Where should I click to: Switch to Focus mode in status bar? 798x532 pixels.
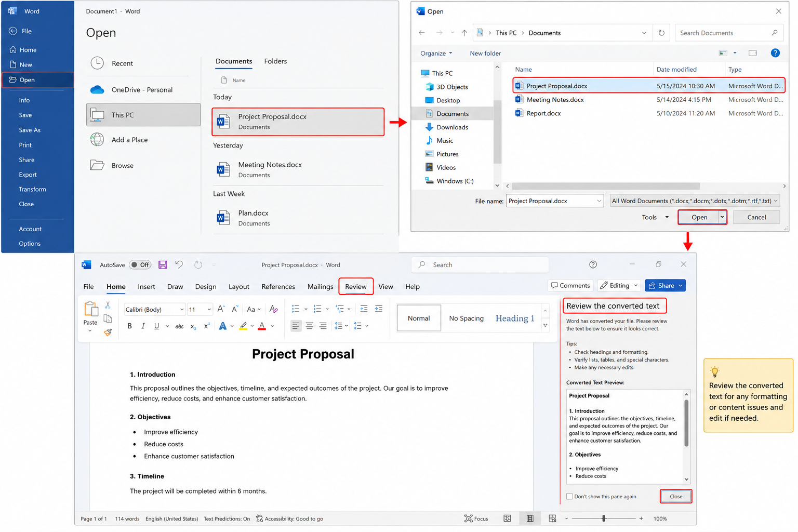476,518
